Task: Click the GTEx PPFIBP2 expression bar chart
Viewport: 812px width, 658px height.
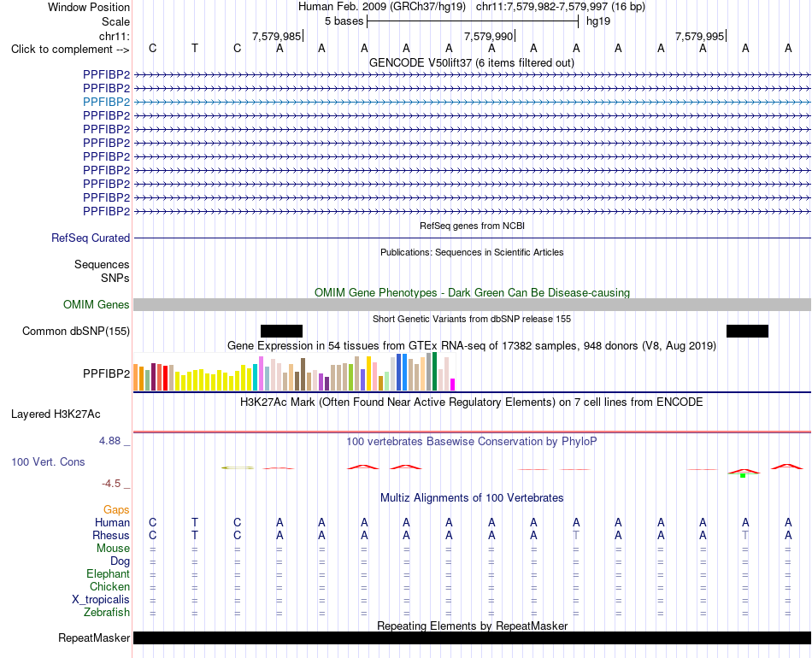Action: (x=294, y=371)
